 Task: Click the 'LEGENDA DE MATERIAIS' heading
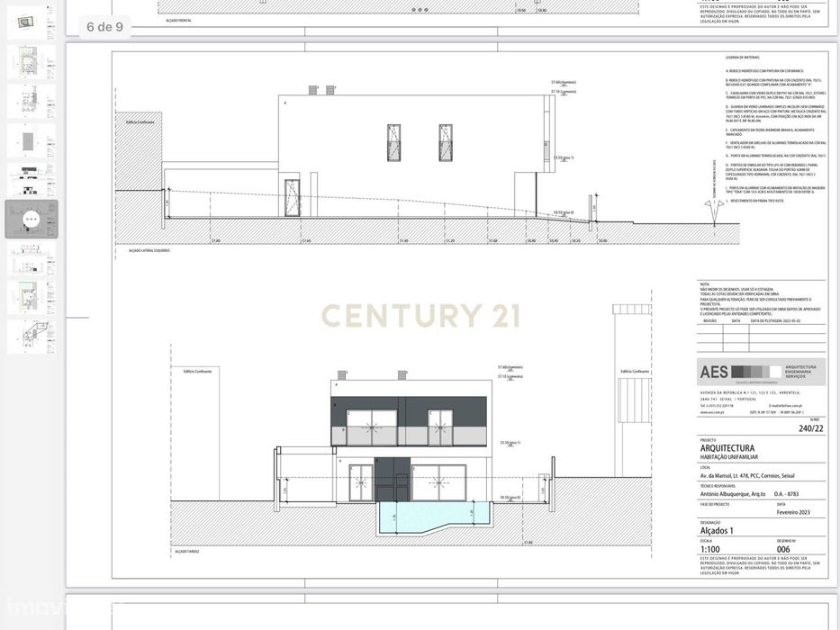click(742, 57)
